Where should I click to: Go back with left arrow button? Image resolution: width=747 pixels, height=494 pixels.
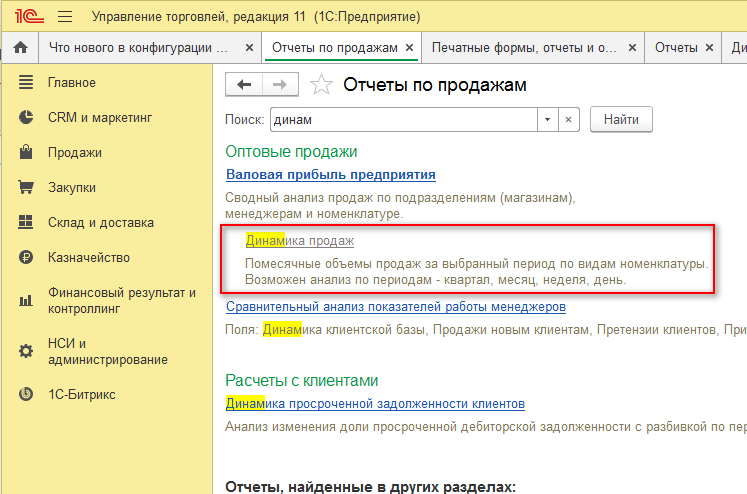(x=244, y=85)
